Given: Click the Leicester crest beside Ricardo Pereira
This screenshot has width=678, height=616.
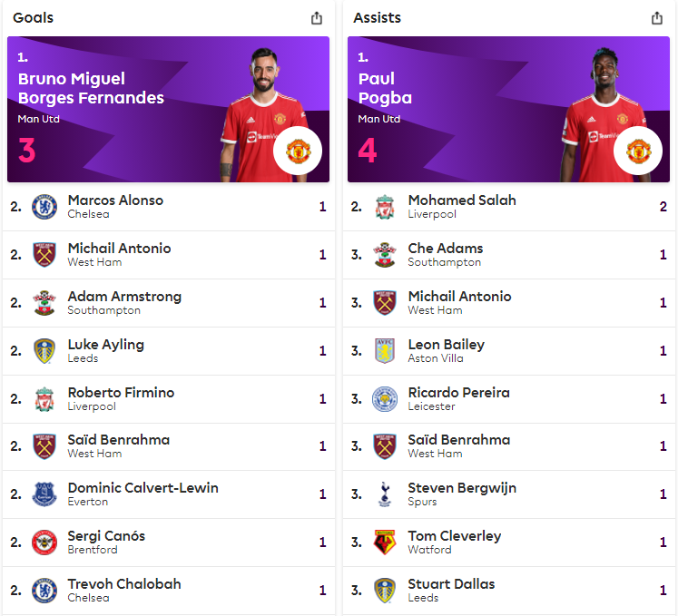Looking at the screenshot, I should click(x=385, y=399).
